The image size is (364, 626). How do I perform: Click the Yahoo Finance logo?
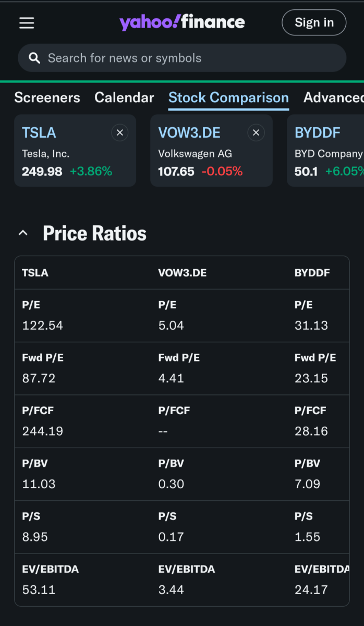point(182,22)
